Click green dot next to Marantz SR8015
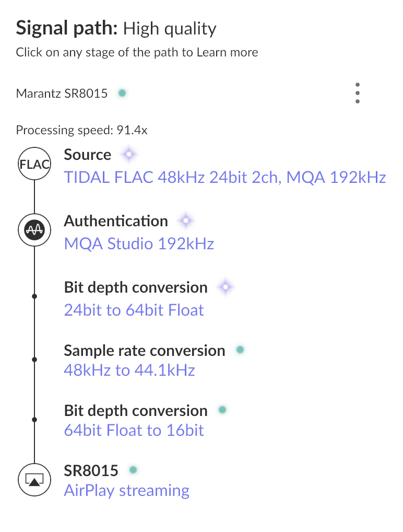 click(122, 94)
